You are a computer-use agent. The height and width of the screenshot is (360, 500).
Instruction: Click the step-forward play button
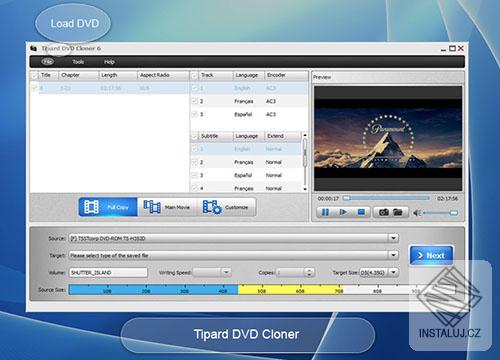point(343,212)
